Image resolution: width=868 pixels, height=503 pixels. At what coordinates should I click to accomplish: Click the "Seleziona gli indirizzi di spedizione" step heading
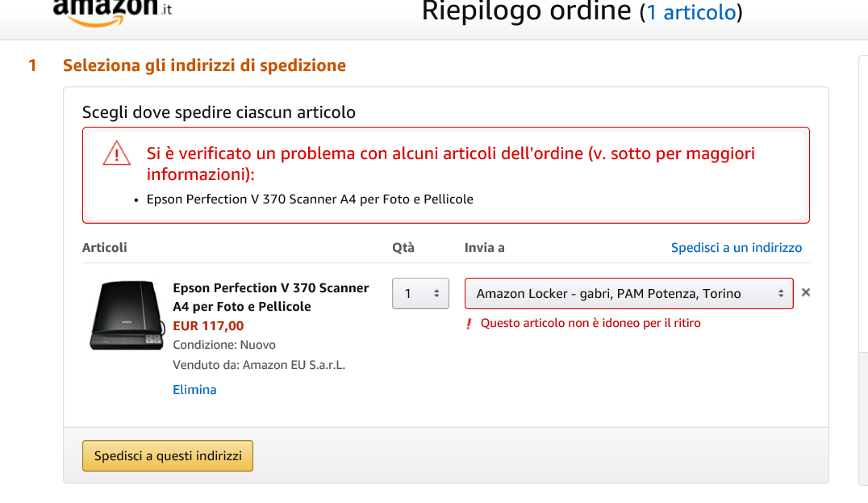click(204, 65)
